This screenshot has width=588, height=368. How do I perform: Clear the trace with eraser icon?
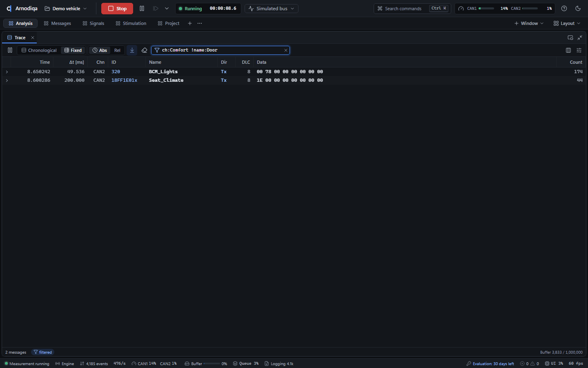pos(144,50)
